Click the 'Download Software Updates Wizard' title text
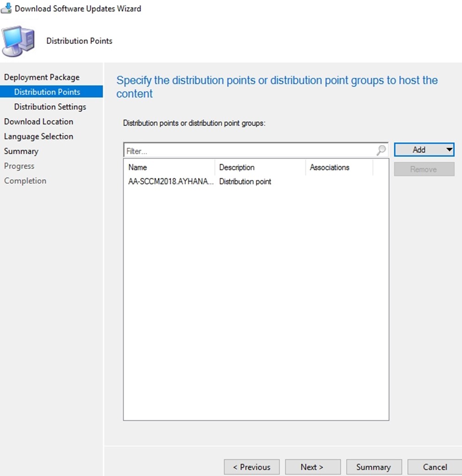The image size is (462, 476). (78, 9)
